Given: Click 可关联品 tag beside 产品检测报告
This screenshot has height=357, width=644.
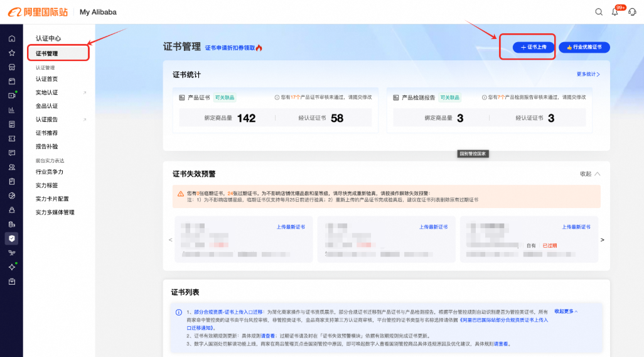Looking at the screenshot, I should click(449, 98).
